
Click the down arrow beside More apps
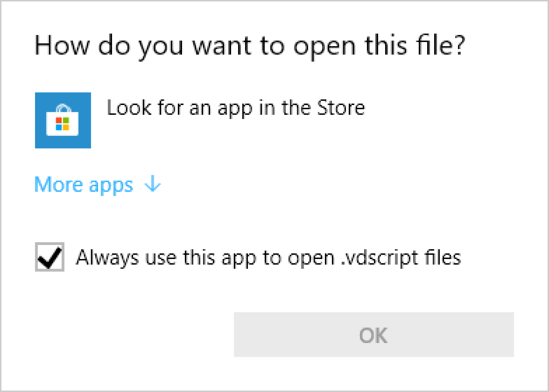(152, 184)
